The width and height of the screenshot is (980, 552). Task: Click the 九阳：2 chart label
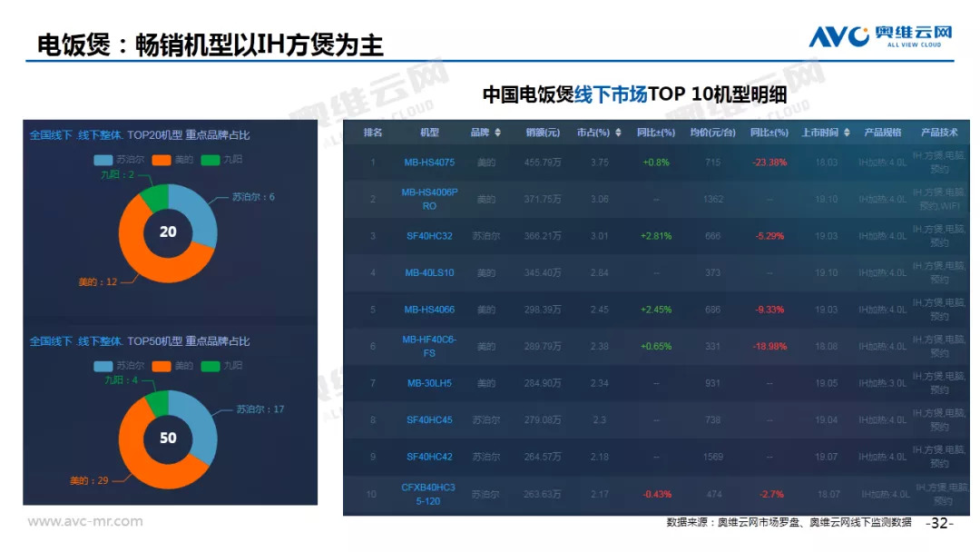(x=117, y=175)
